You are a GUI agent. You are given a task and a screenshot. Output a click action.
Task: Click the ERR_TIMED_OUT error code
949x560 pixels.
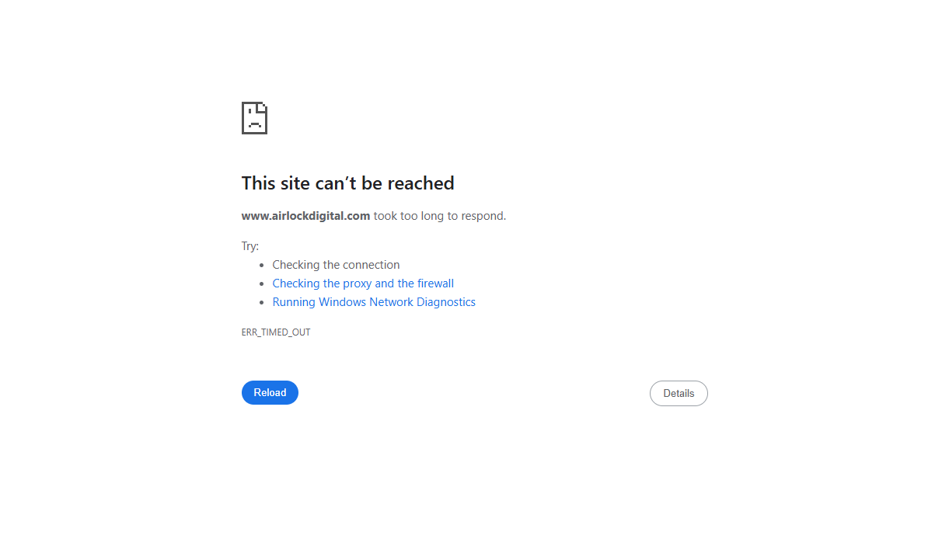click(x=276, y=332)
